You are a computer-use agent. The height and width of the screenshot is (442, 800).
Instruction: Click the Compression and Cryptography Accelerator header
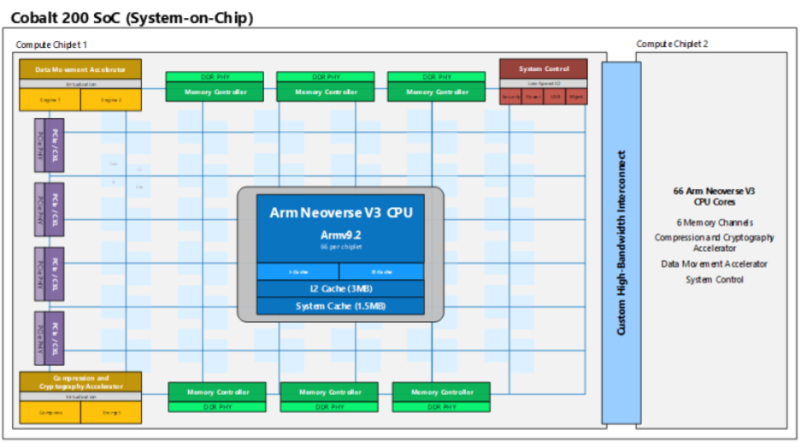80,383
